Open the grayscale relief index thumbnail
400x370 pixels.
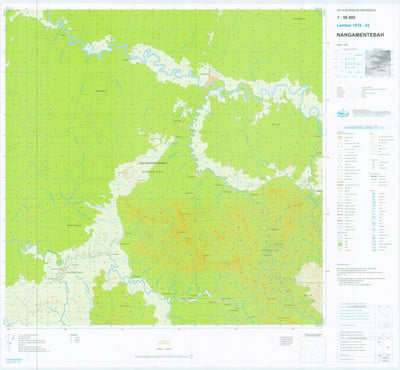tap(378, 63)
